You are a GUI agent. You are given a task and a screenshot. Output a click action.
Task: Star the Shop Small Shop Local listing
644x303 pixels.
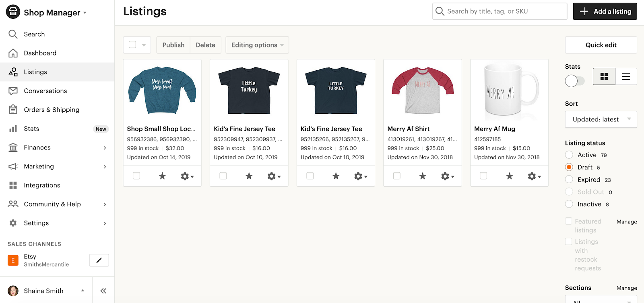[162, 176]
